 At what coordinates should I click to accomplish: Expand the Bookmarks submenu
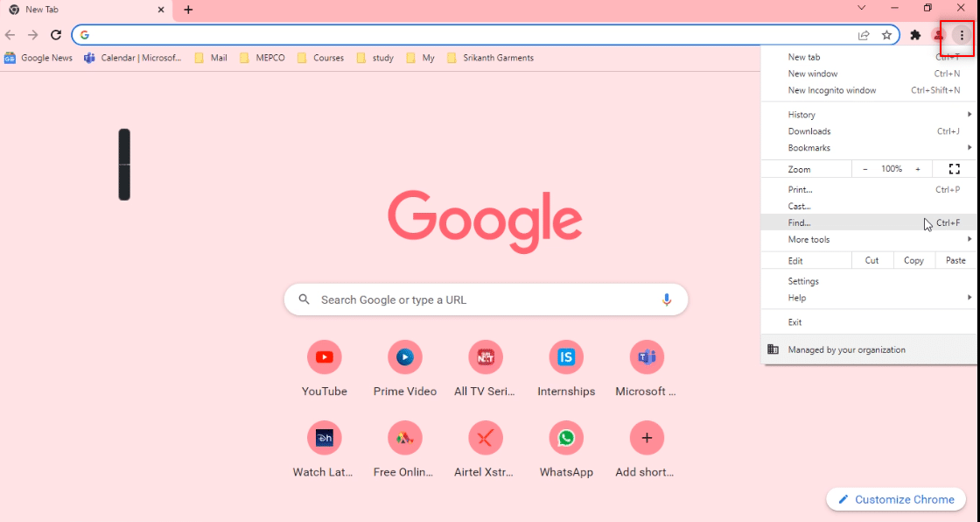pos(869,148)
